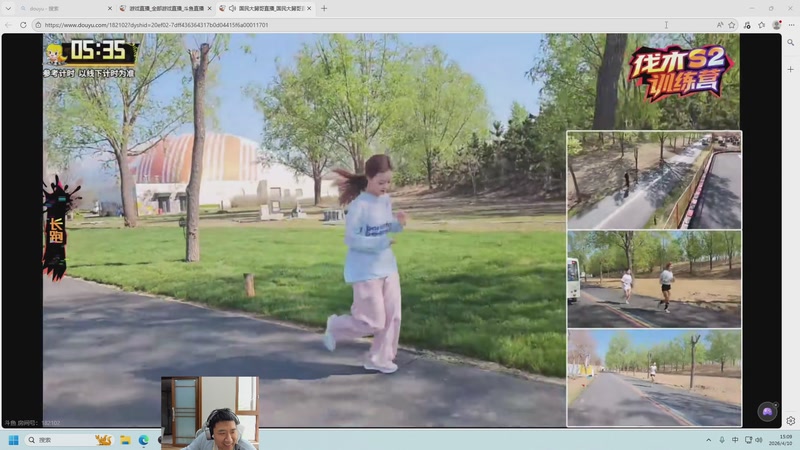Select the bottom road camera feed
Screen dimensions: 800x450
[x=654, y=378]
